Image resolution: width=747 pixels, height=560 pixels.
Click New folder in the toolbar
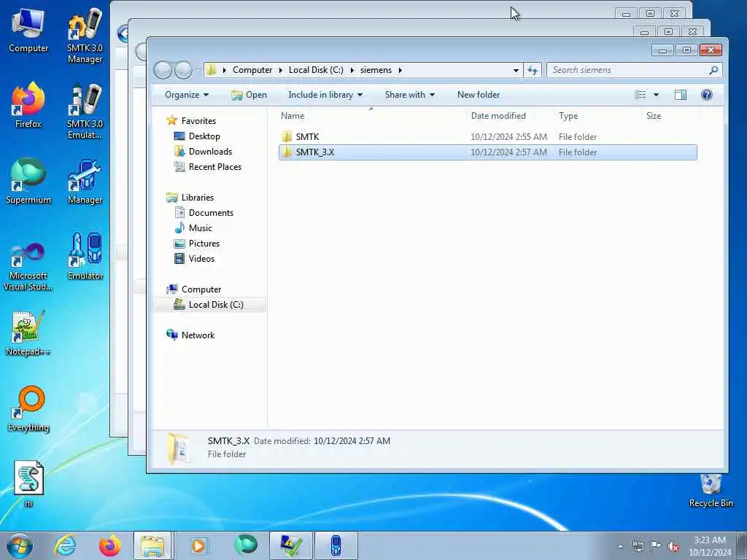point(479,95)
